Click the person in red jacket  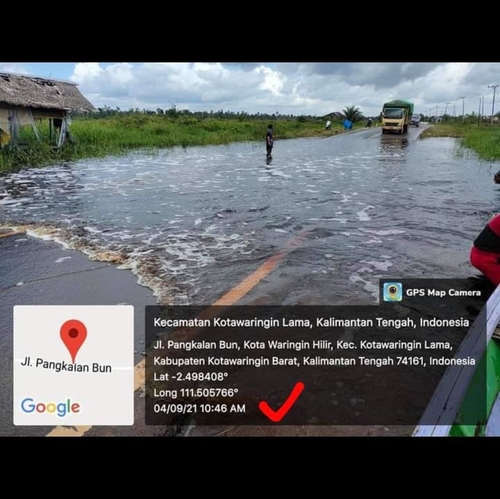click(487, 248)
